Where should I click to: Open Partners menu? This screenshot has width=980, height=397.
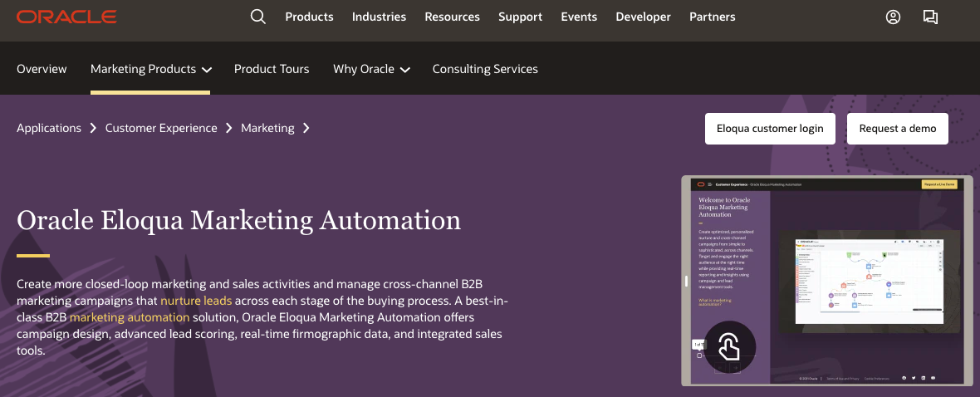(713, 17)
